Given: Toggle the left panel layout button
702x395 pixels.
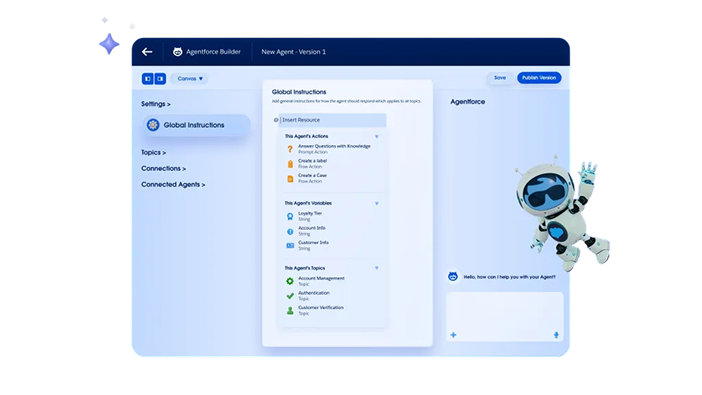Looking at the screenshot, I should (x=148, y=79).
